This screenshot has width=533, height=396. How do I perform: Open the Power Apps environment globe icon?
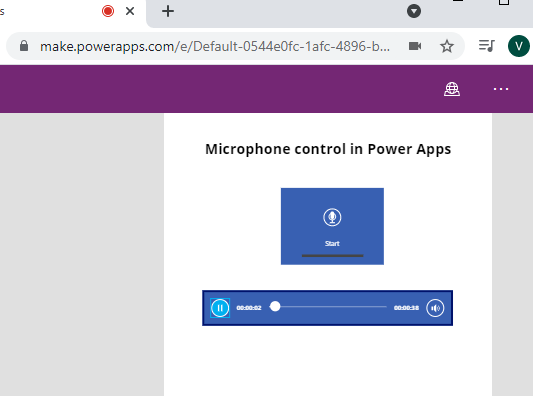point(452,89)
